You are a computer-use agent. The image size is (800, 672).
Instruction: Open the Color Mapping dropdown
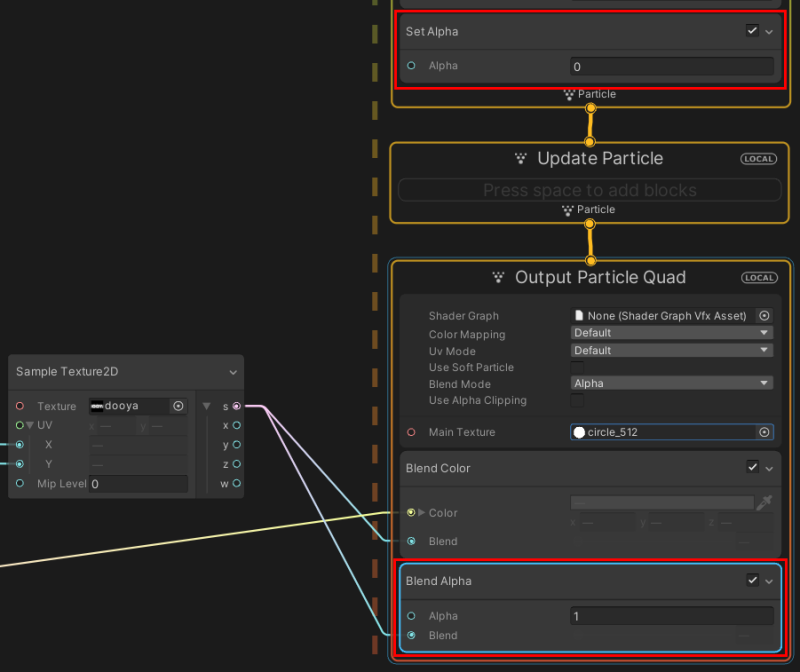pyautogui.click(x=671, y=333)
